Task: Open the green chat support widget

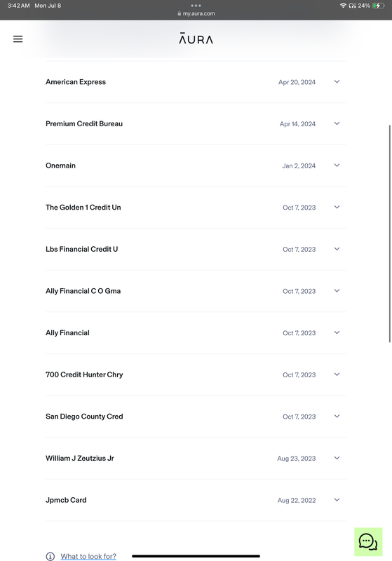Action: [x=368, y=541]
